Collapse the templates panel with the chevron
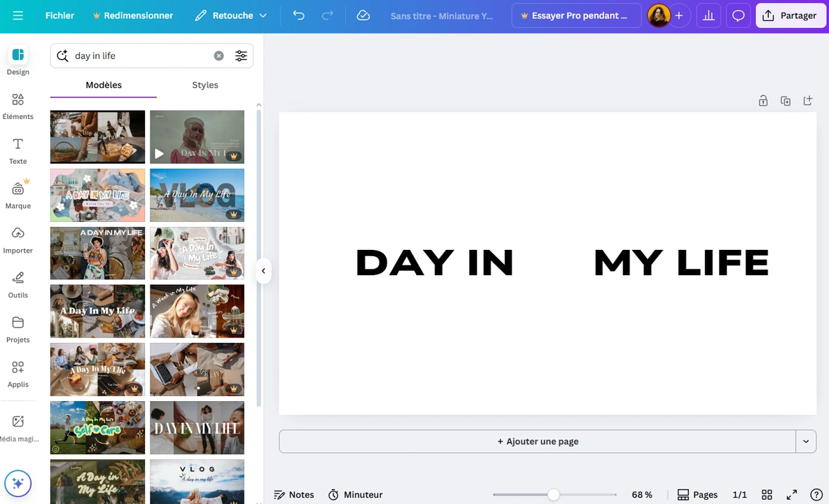Screen dimensions: 829x504 (x=263, y=270)
